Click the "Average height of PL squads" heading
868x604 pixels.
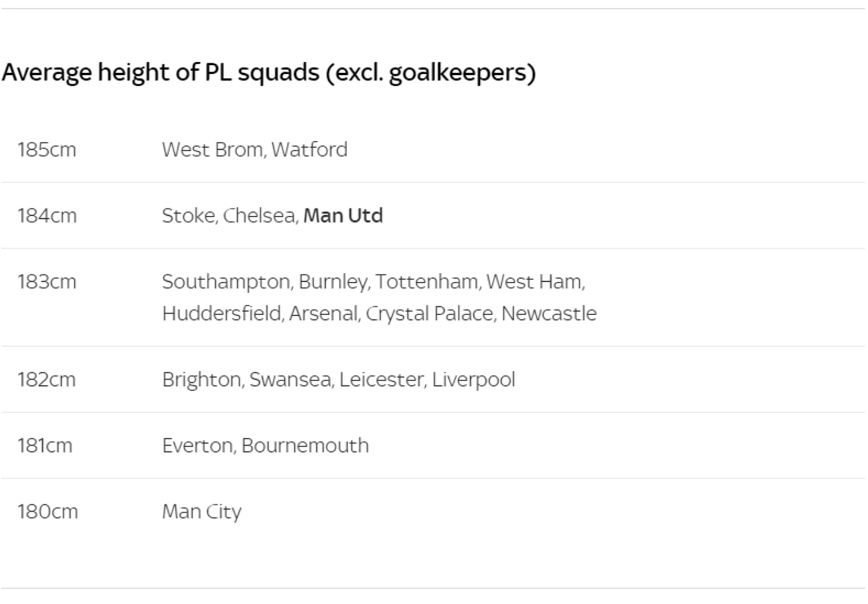click(x=269, y=73)
